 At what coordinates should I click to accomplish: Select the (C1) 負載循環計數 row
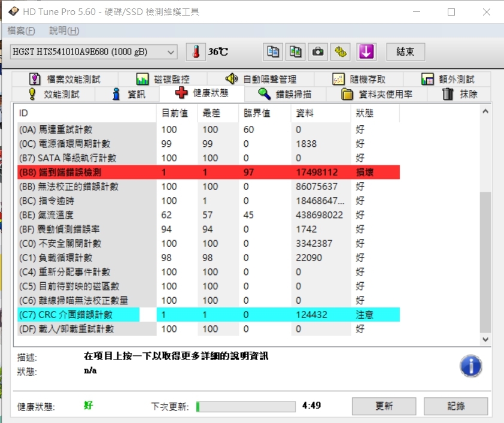pyautogui.click(x=209, y=258)
